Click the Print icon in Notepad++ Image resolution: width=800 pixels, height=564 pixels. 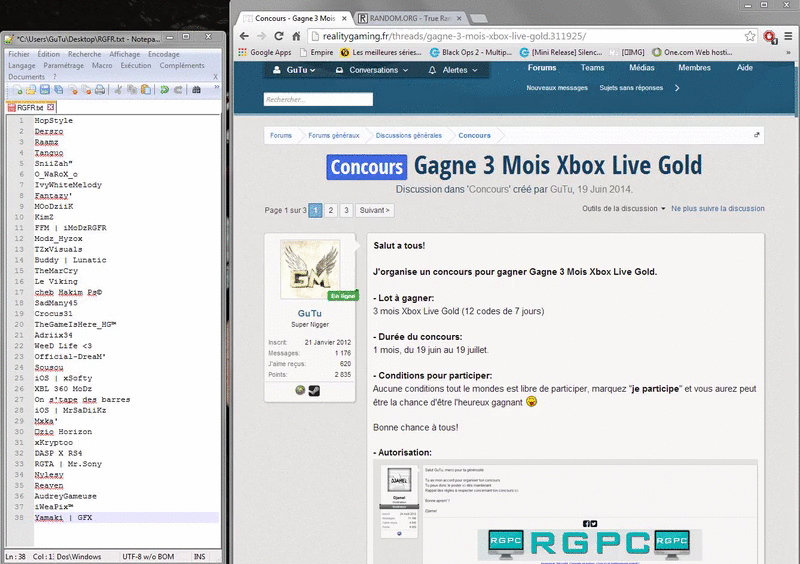[100, 90]
